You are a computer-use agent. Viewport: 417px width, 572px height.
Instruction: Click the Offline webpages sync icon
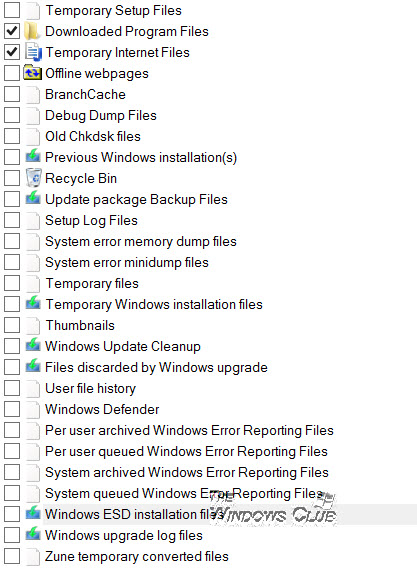pos(32,73)
